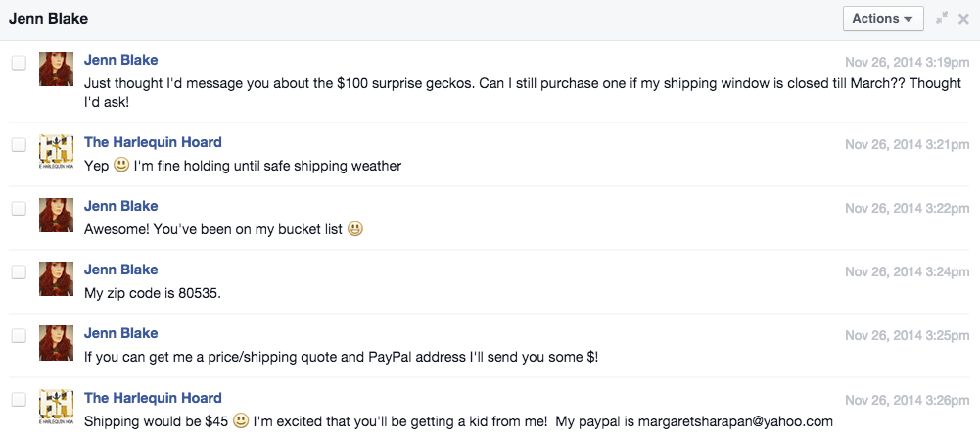
Task: Click the collapse chat arrows icon
Action: (942, 19)
